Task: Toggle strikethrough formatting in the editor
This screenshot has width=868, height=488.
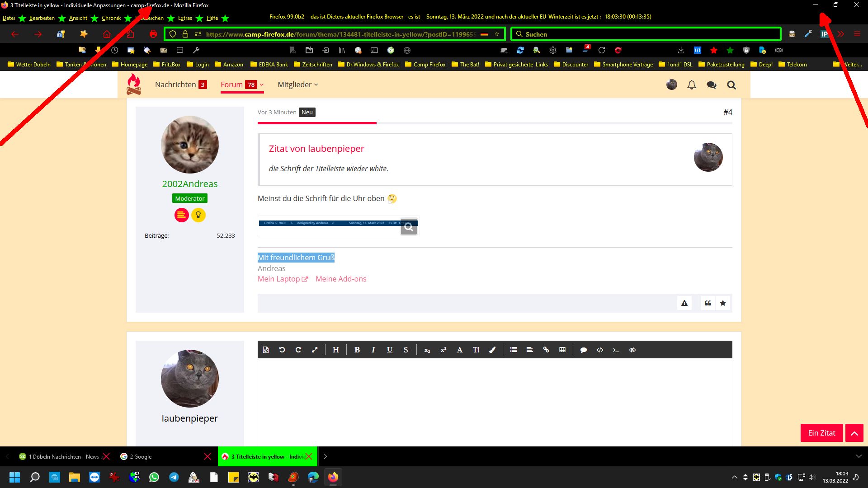Action: pyautogui.click(x=406, y=350)
